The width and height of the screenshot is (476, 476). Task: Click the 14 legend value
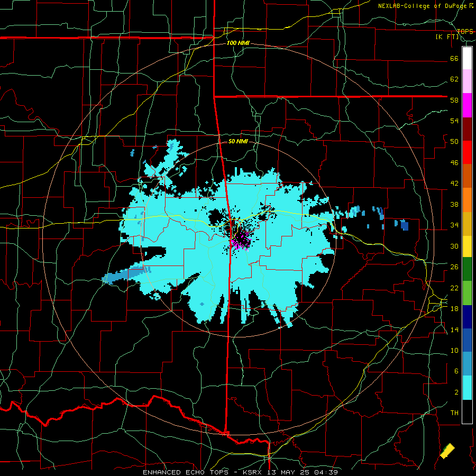pyautogui.click(x=454, y=329)
